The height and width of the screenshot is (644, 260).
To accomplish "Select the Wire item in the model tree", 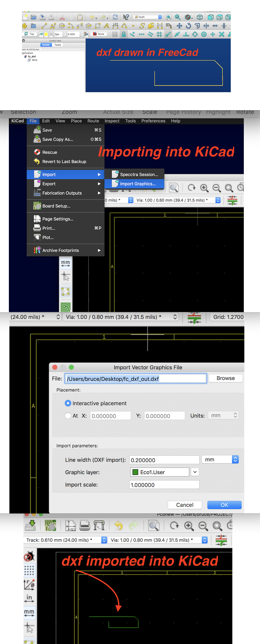I will pyautogui.click(x=33, y=60).
